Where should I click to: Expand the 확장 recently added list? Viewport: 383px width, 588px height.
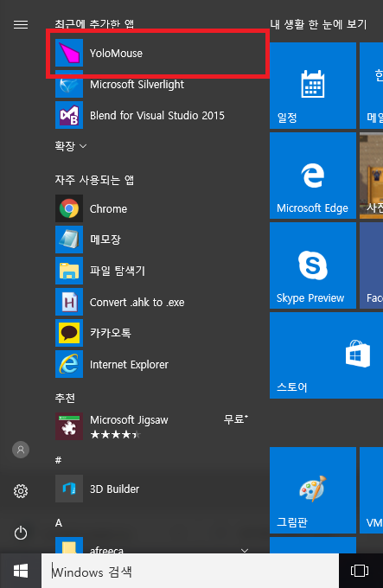point(71,146)
